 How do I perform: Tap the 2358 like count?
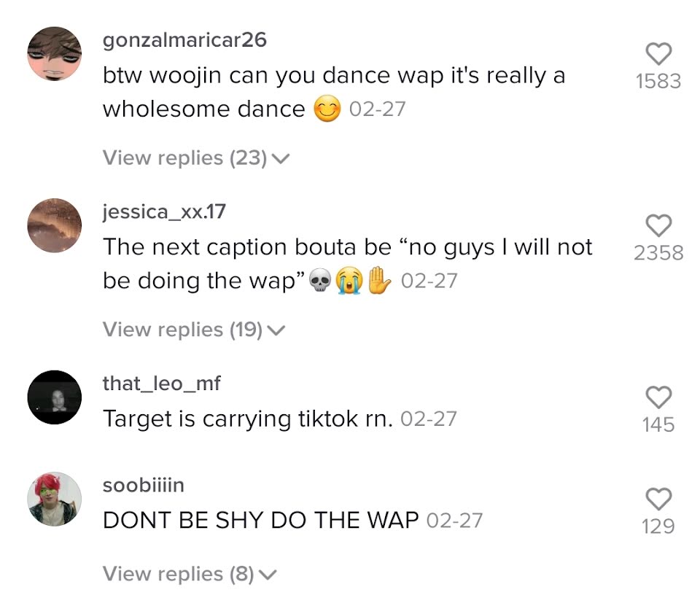(x=658, y=252)
